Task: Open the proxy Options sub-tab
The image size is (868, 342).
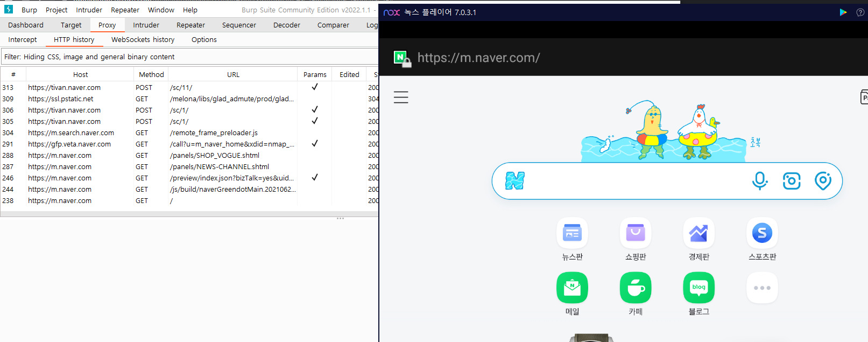Action: coord(204,39)
